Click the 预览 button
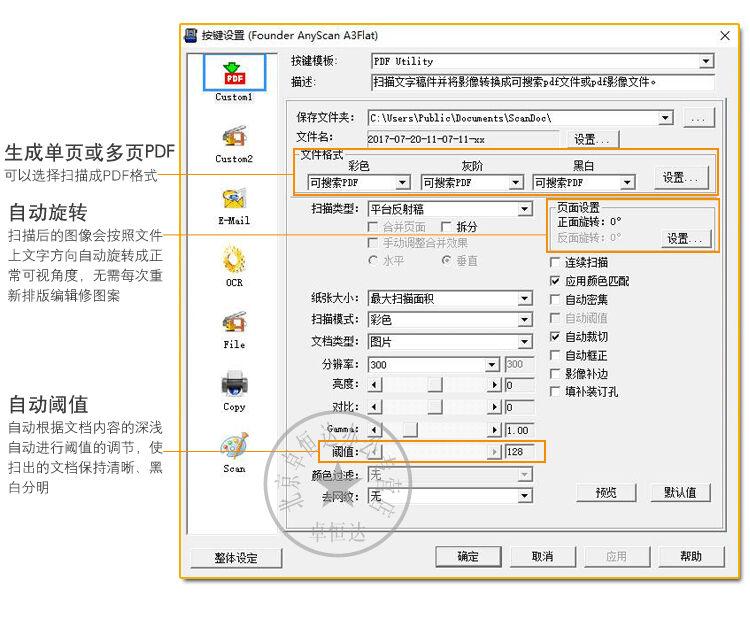The image size is (750, 617). [606, 492]
